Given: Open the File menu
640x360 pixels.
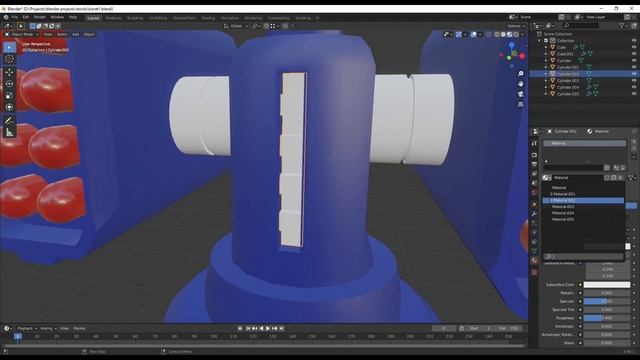Looking at the screenshot, I should pos(15,17).
